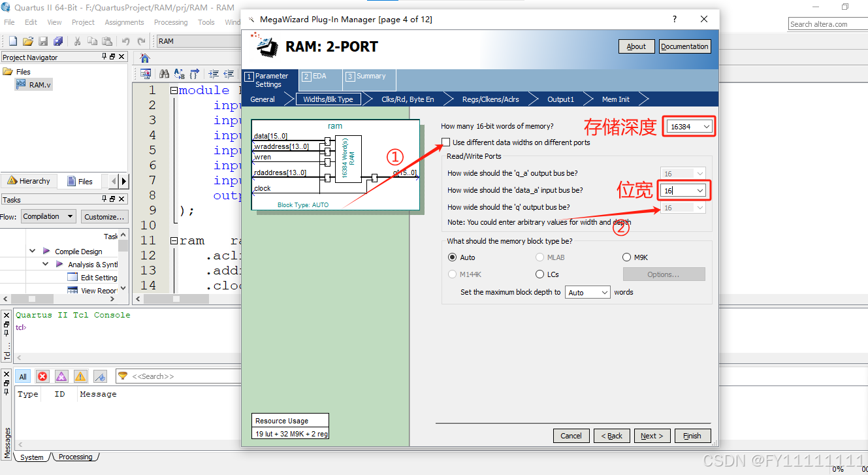Screen dimensions: 868x475
Task: Click the New file icon in Quartus toolbar
Action: [12, 41]
